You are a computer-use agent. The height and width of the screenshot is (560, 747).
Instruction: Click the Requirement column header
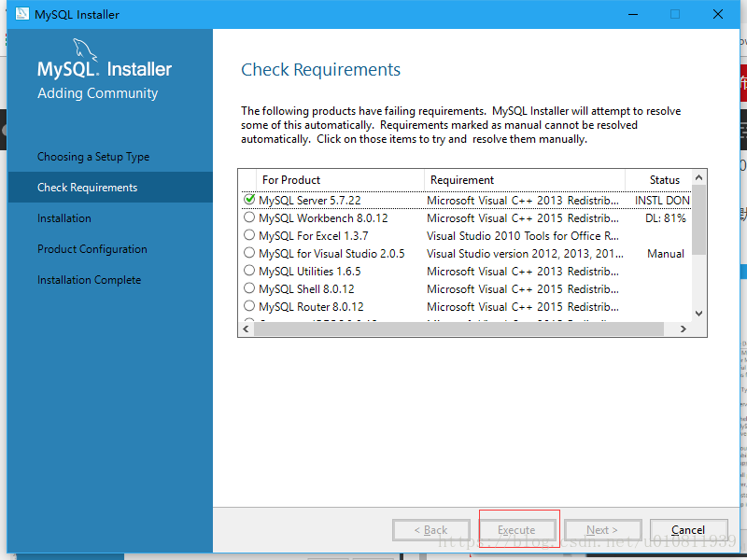point(524,180)
